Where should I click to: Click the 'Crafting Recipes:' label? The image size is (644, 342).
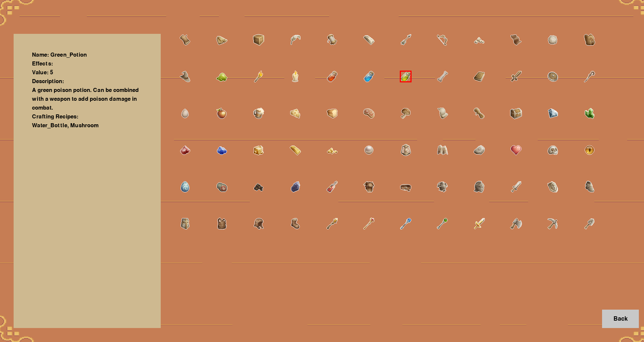pos(55,117)
